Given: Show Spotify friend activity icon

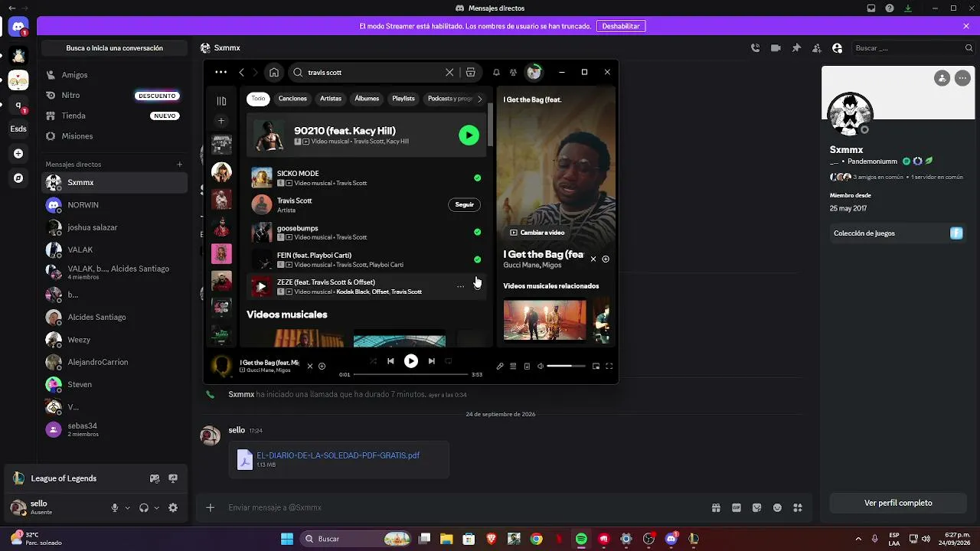Looking at the screenshot, I should [513, 73].
